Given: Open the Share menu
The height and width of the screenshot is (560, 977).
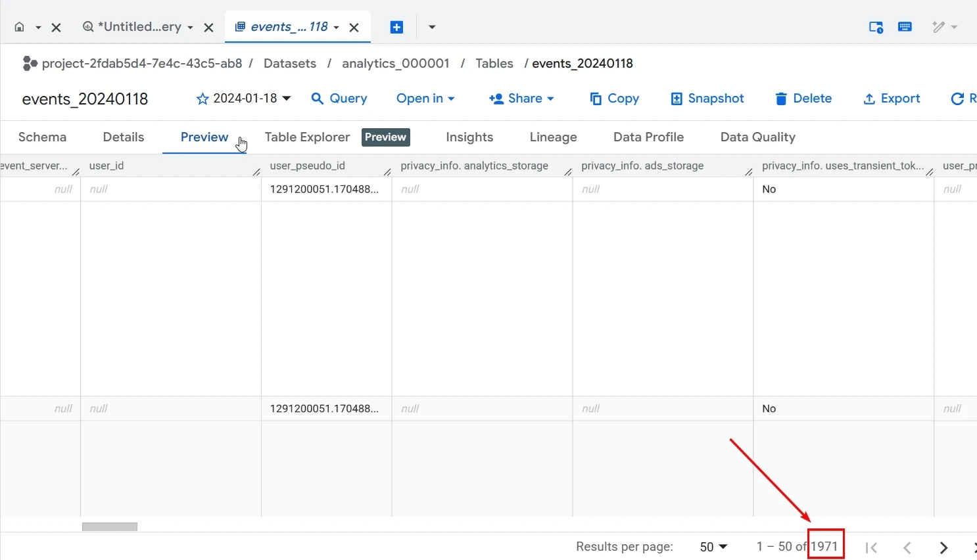Looking at the screenshot, I should pyautogui.click(x=521, y=99).
